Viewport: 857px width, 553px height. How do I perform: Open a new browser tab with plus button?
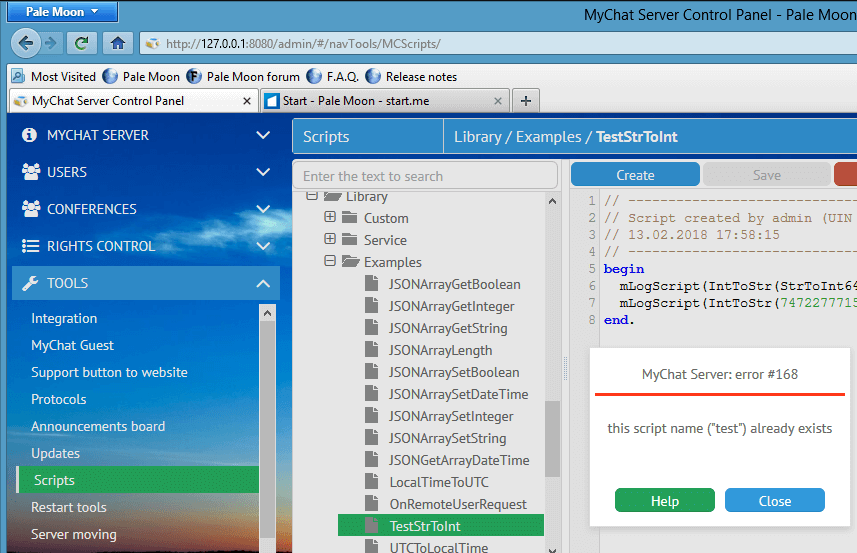(525, 101)
